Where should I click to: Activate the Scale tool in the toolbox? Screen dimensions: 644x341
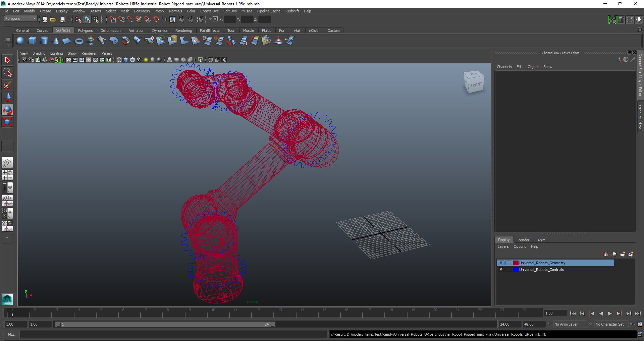click(x=7, y=122)
